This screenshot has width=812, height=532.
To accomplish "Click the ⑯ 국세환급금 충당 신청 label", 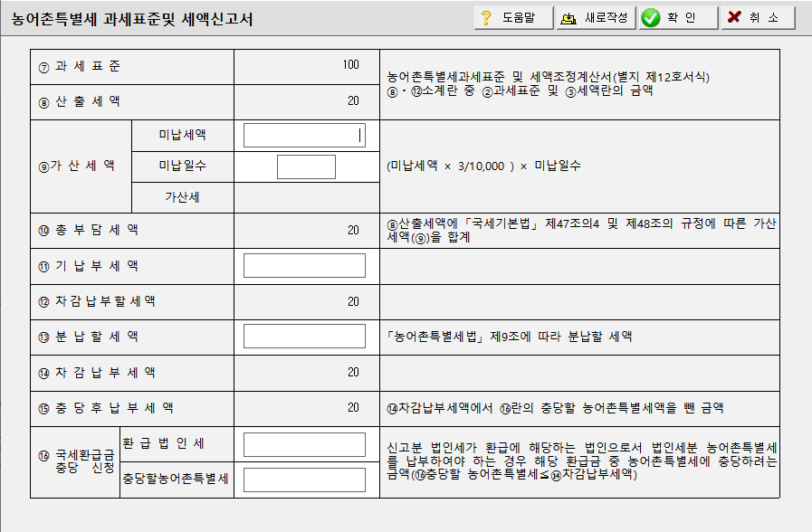I will [x=76, y=461].
